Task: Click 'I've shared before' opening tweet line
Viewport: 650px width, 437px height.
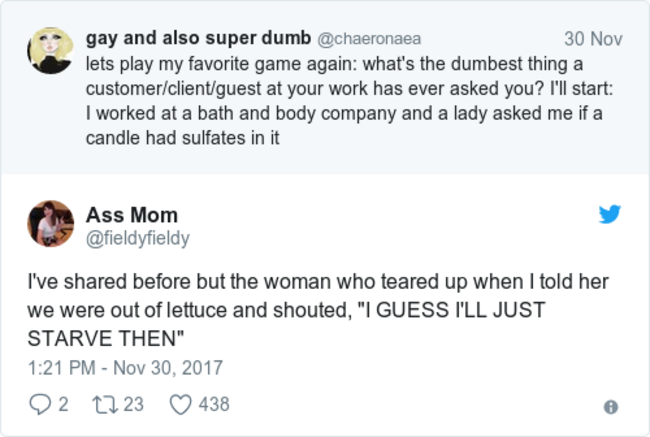Action: pos(318,282)
